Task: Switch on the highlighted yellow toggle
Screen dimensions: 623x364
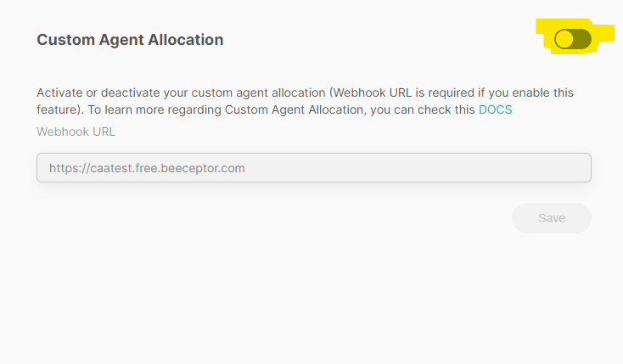Action: pos(572,39)
